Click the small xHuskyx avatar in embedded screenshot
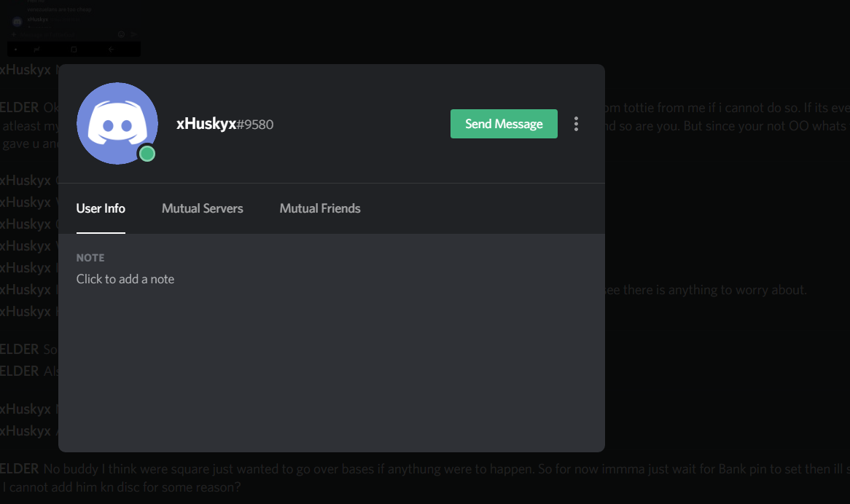 click(x=17, y=22)
